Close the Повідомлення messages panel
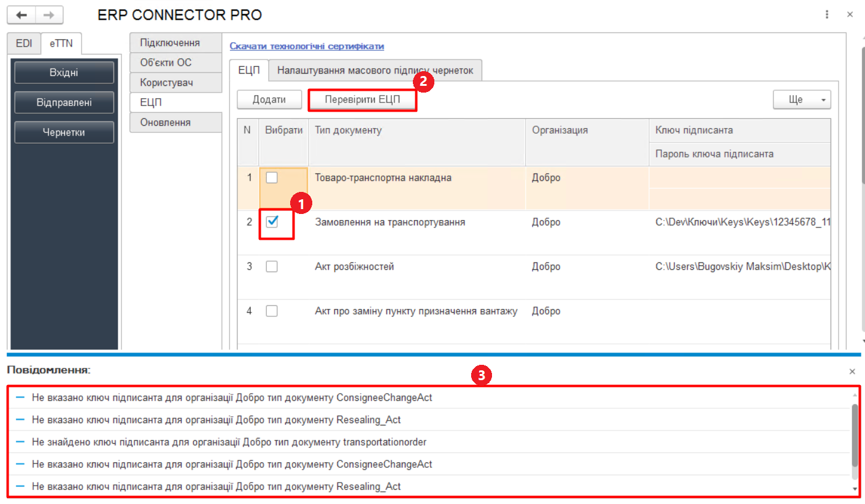 (x=852, y=372)
